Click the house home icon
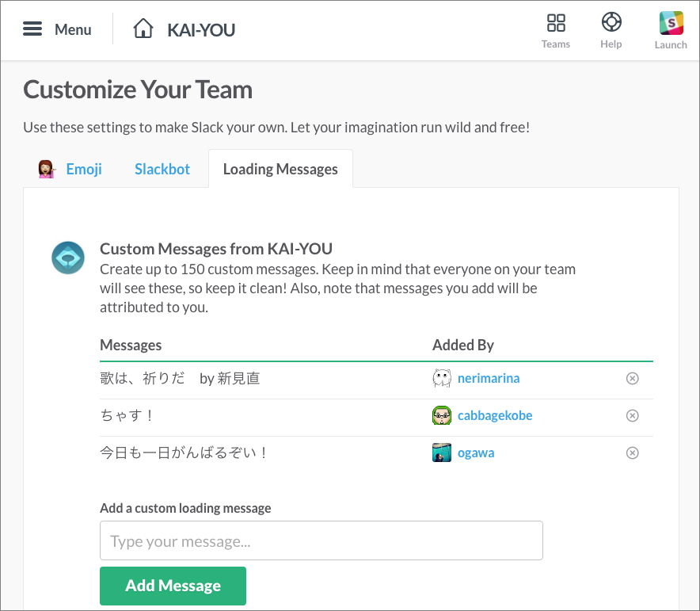This screenshot has width=700, height=611. (x=143, y=29)
